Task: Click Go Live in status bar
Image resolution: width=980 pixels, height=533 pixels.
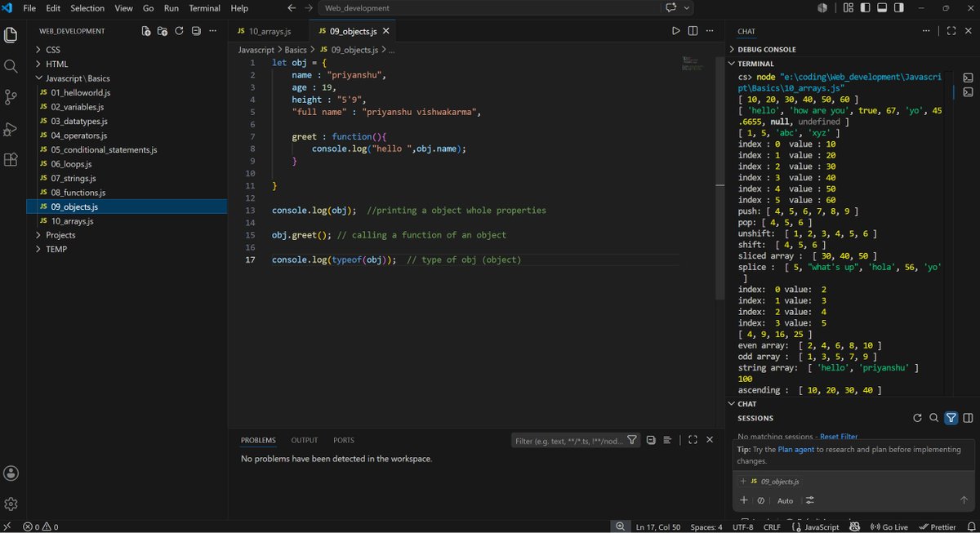Action: pyautogui.click(x=889, y=527)
